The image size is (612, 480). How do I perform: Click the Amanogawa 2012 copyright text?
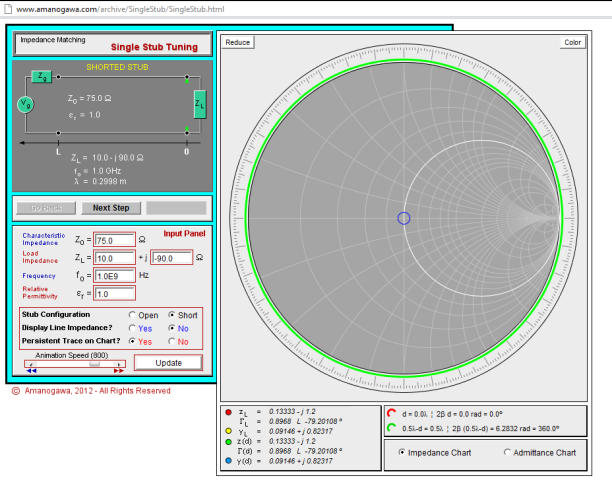91,391
